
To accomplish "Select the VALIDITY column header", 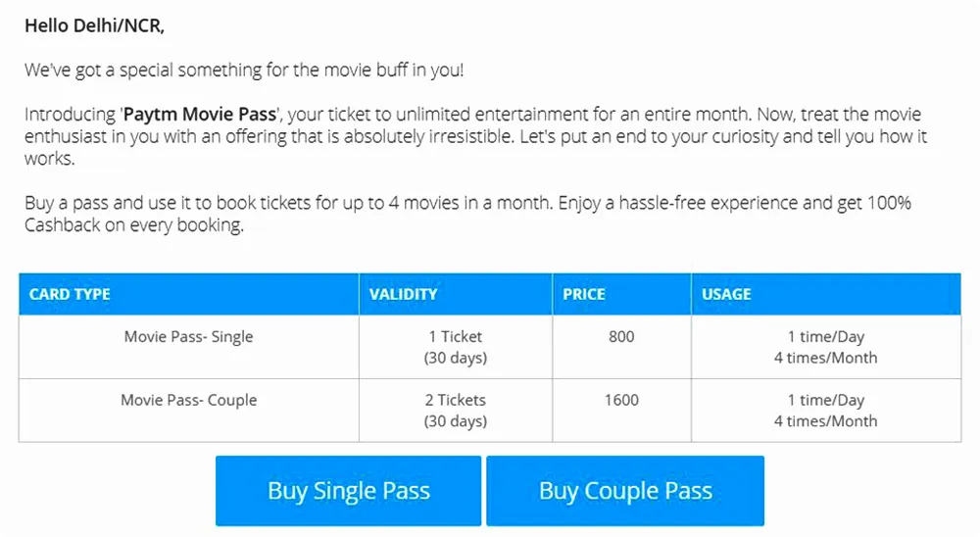I will tap(456, 294).
